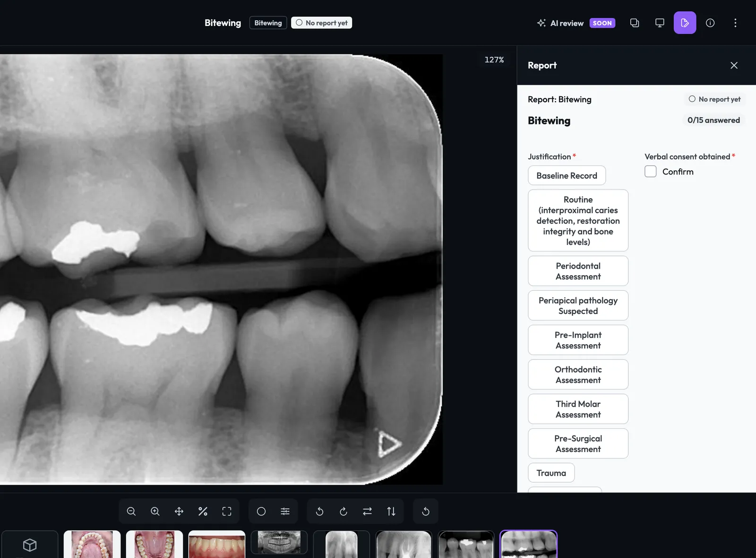Image resolution: width=756 pixels, height=558 pixels.
Task: Open image adjustment sliders icon
Action: pos(285,511)
